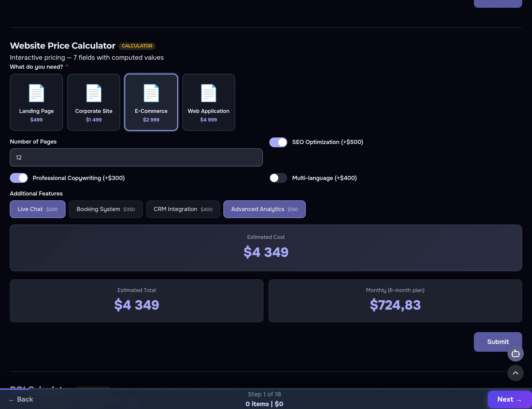Enable the Multi-language toggle

278,178
